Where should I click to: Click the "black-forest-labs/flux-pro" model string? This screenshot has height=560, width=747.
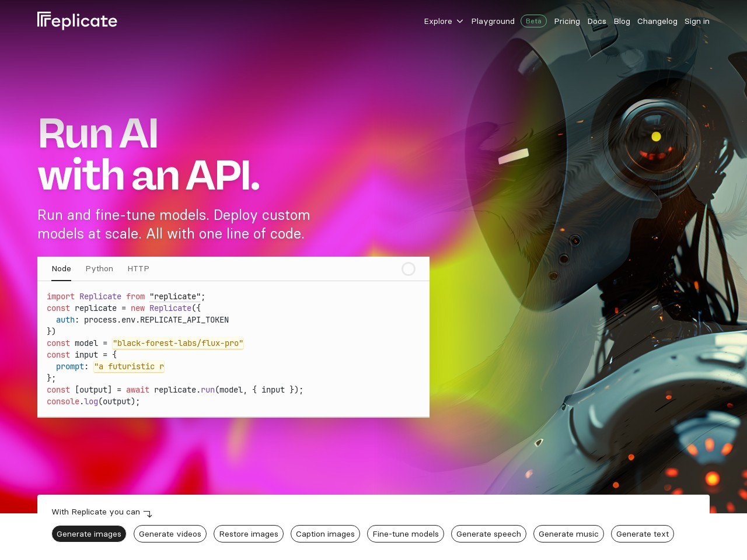click(178, 344)
